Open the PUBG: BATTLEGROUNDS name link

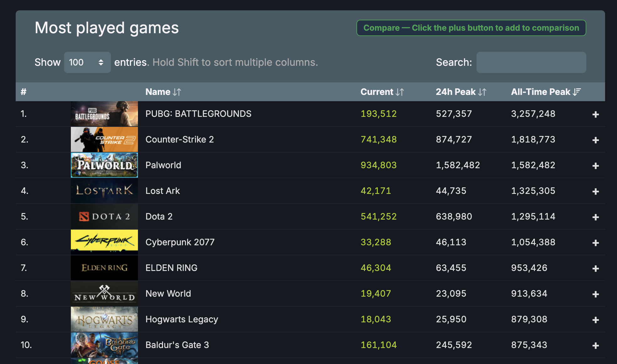pos(198,114)
